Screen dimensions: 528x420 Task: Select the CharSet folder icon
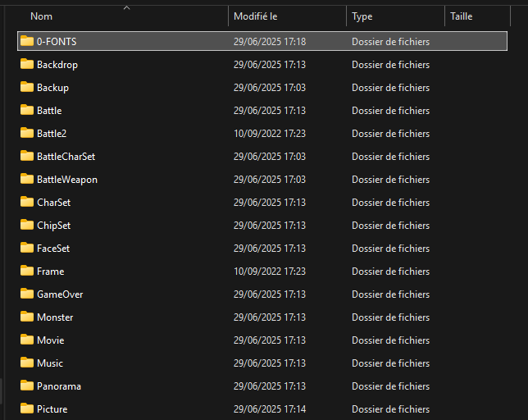pyautogui.click(x=27, y=202)
